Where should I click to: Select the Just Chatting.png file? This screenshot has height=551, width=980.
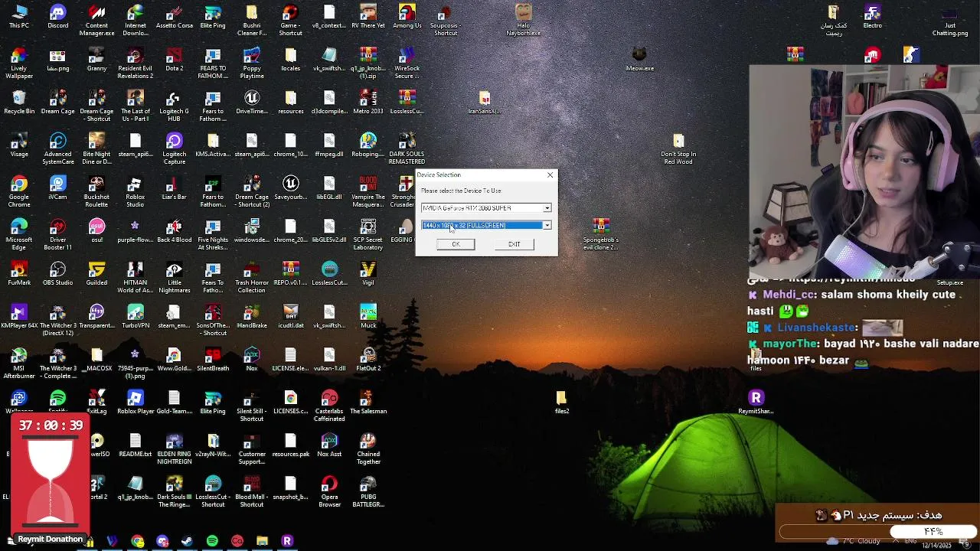click(x=950, y=20)
